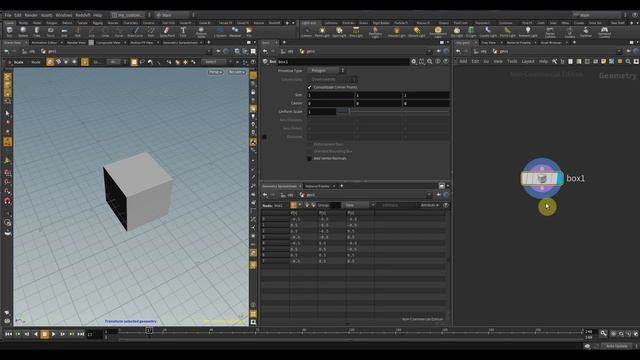The width and height of the screenshot is (640, 360).
Task: Open the Help menu in main menu bar
Action: 97,15
